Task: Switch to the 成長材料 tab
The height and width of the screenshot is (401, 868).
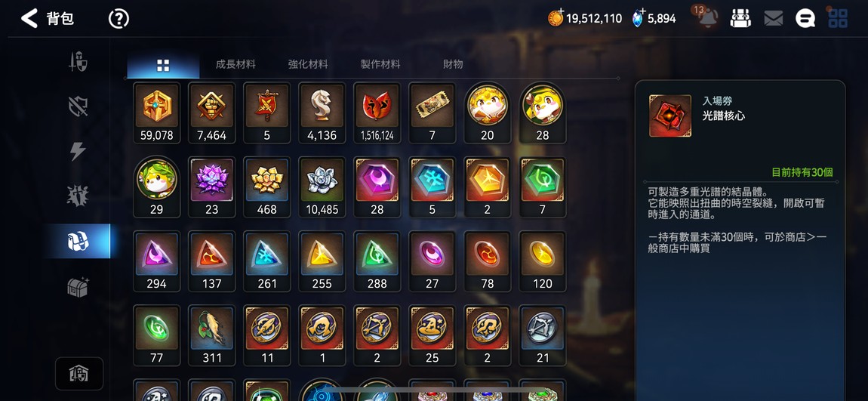Action: (235, 64)
